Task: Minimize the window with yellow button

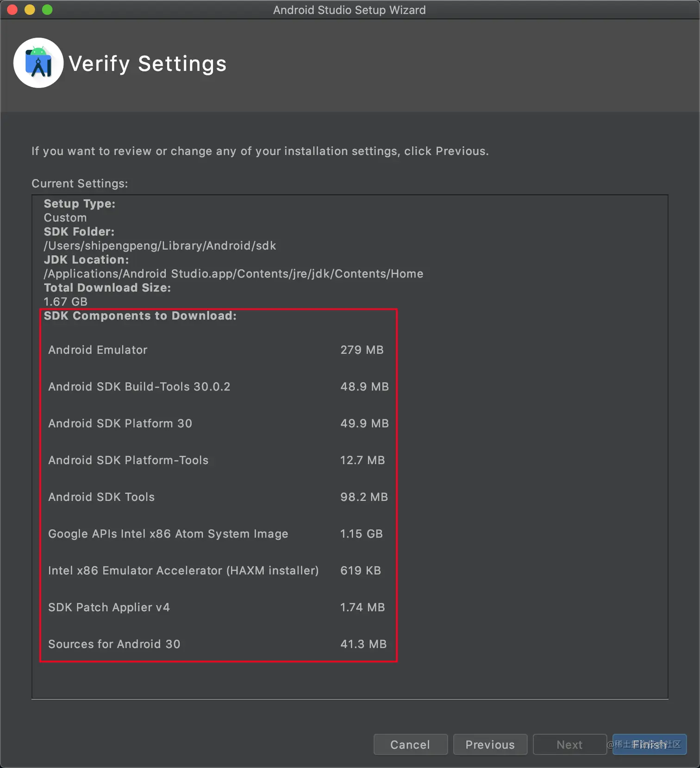Action: click(x=30, y=10)
